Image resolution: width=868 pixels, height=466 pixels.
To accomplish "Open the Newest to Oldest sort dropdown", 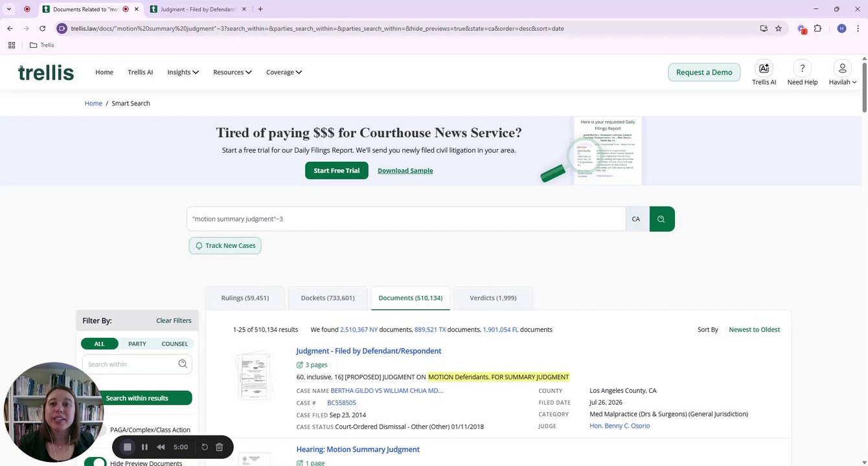I will pos(754,329).
